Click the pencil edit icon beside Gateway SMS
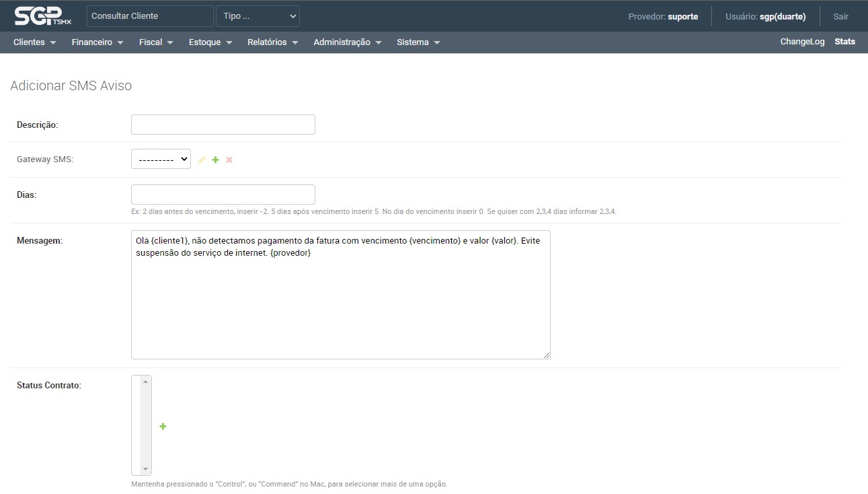This screenshot has width=868, height=494. 202,160
